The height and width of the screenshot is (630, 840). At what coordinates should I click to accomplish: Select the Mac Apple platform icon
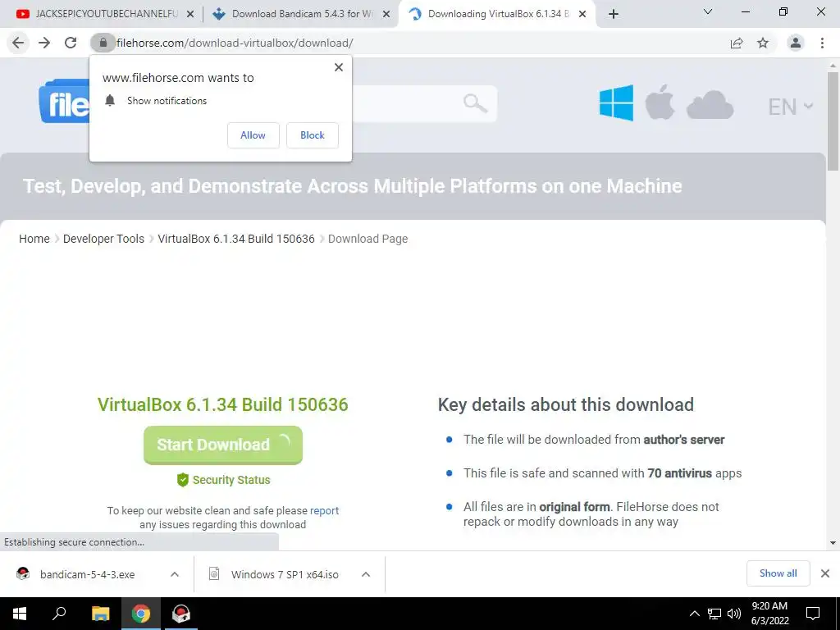coord(660,102)
